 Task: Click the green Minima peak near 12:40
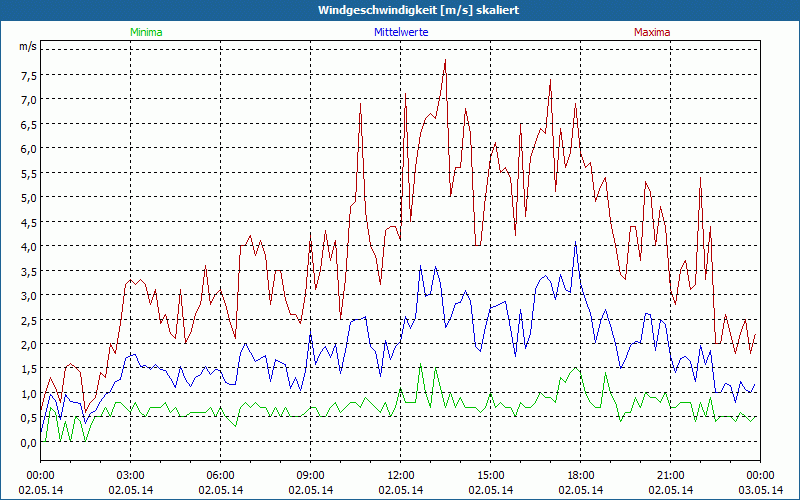click(x=420, y=364)
